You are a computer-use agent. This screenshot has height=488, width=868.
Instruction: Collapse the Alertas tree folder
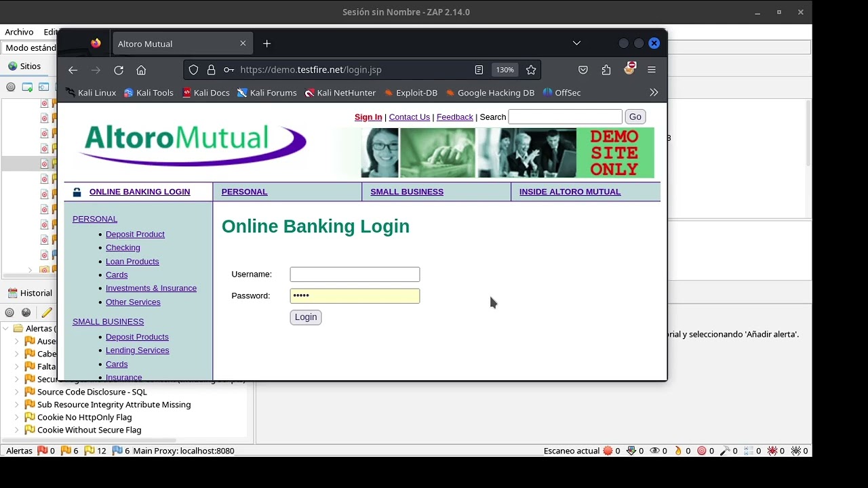(x=6, y=329)
